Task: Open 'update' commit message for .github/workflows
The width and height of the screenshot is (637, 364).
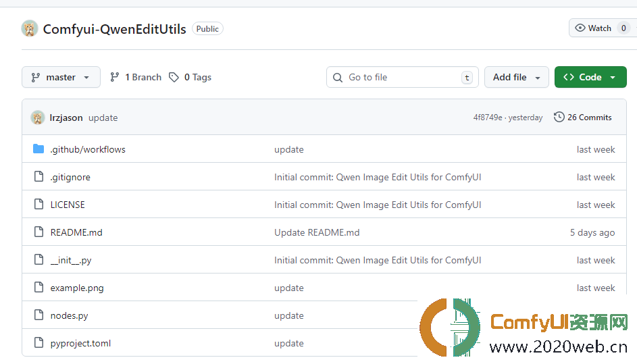Action: coord(289,149)
